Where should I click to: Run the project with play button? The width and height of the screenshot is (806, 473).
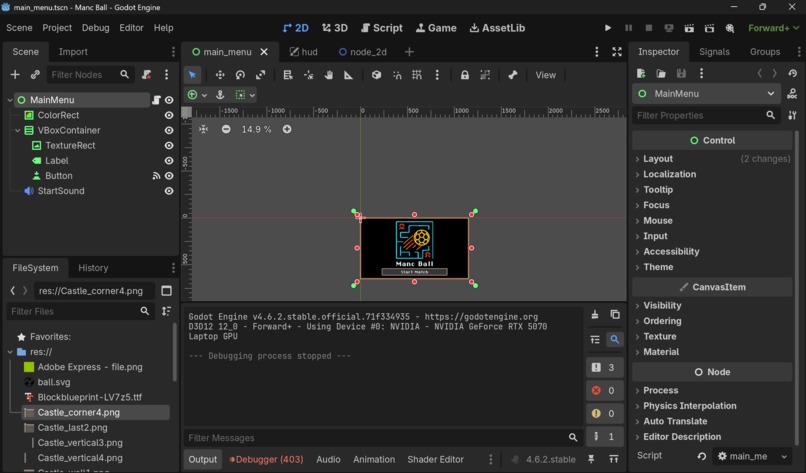click(x=608, y=28)
